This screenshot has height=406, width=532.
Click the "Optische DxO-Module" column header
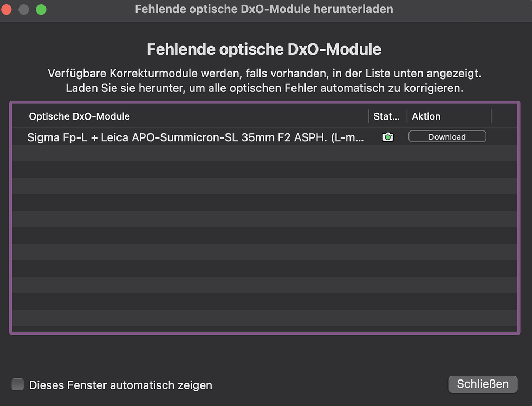79,116
